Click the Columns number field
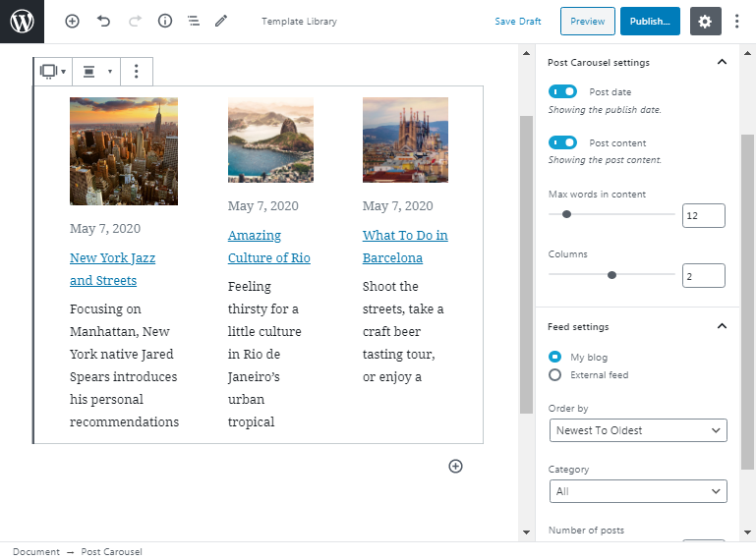Screen dimensions: 756x560 click(704, 276)
